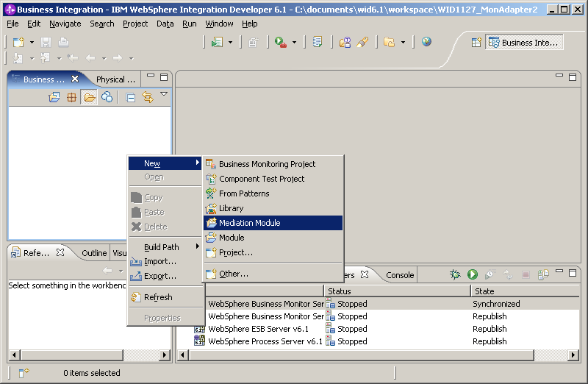Choose Component Test Project
The image size is (588, 384).
pos(273,179)
